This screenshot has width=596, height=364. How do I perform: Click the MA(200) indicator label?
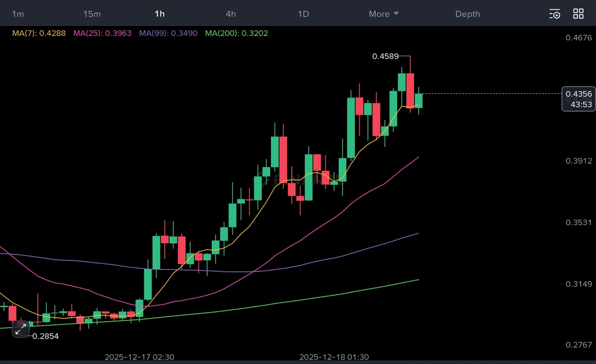point(236,33)
